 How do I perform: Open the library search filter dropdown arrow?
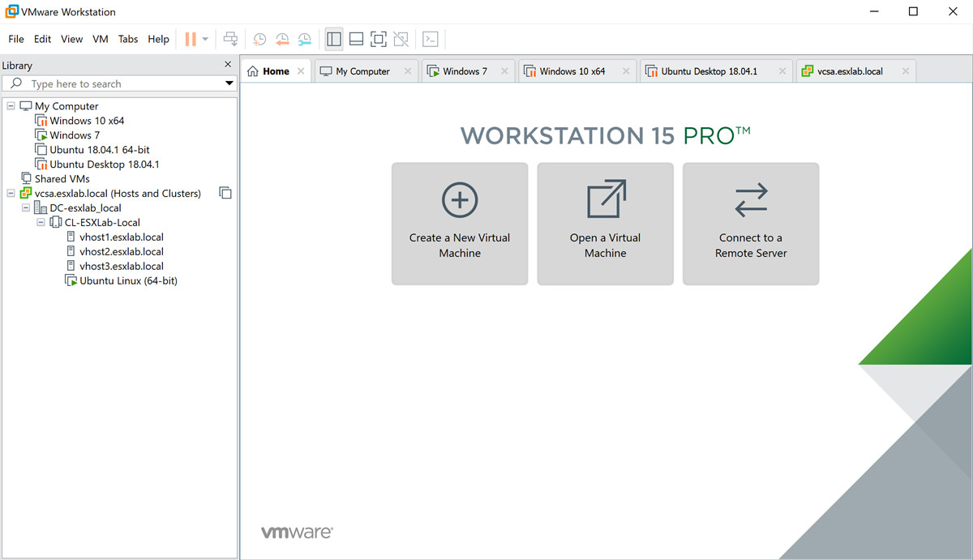229,83
